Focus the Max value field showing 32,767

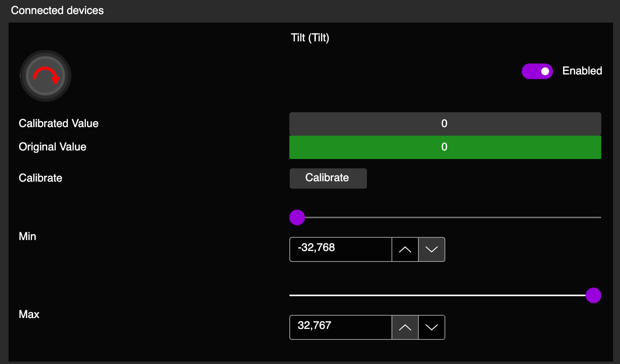click(x=340, y=327)
